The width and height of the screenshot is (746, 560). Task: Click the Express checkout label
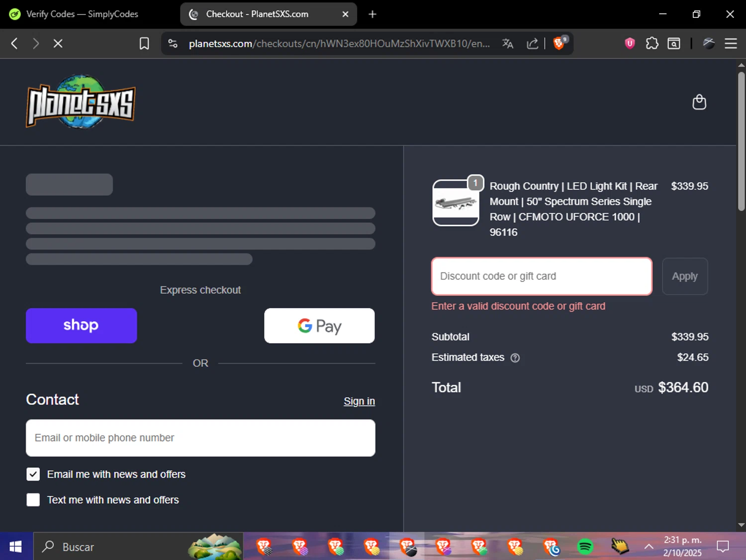(200, 290)
